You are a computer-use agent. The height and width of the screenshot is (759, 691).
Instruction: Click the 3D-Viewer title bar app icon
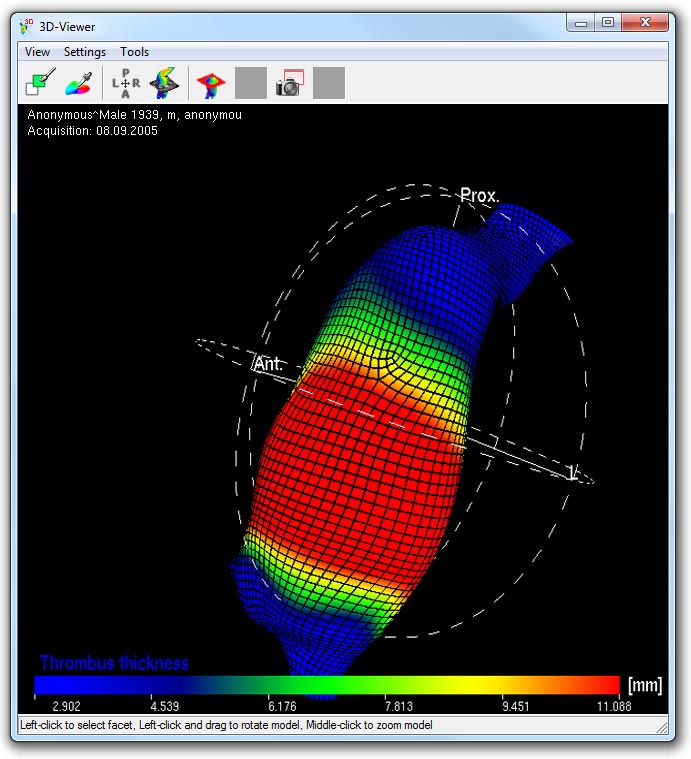point(26,25)
